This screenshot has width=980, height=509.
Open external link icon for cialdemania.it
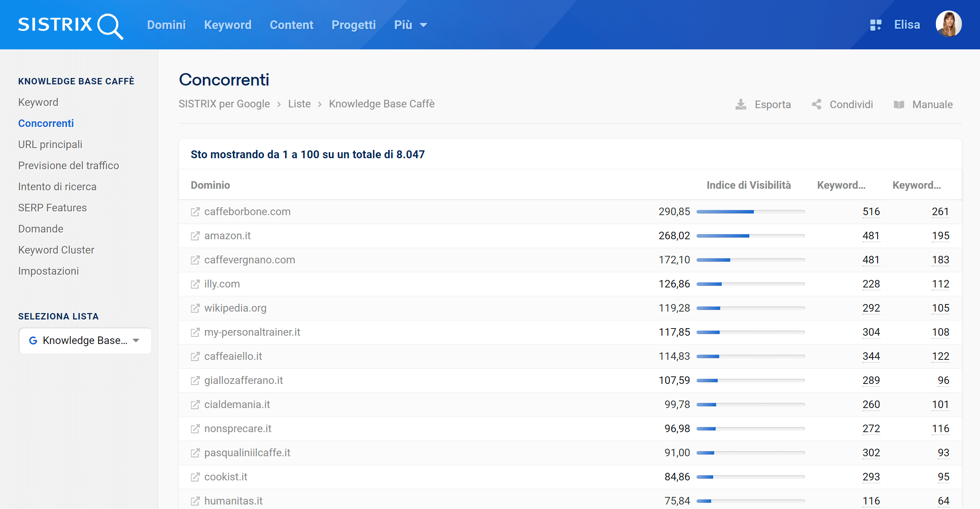[x=195, y=405]
